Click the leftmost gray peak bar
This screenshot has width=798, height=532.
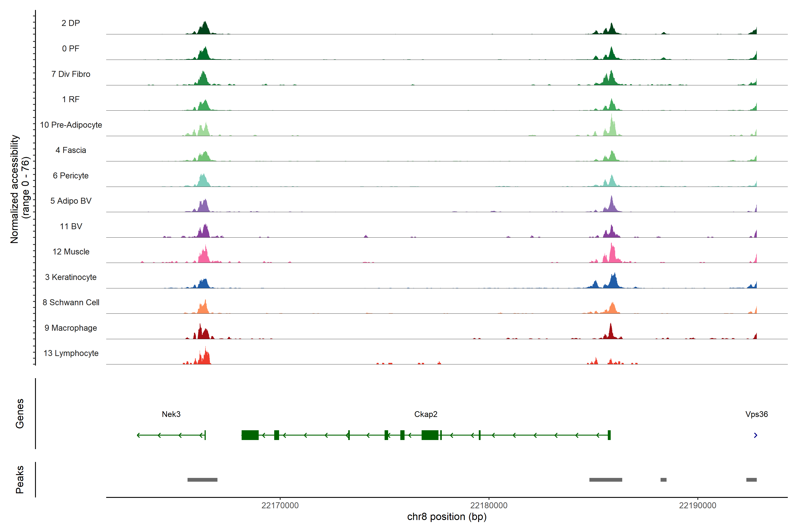coord(202,480)
